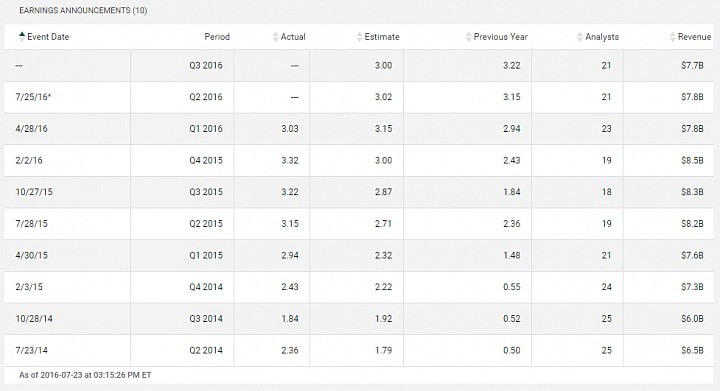Select the 10/27/15 earnings row

pos(359,192)
